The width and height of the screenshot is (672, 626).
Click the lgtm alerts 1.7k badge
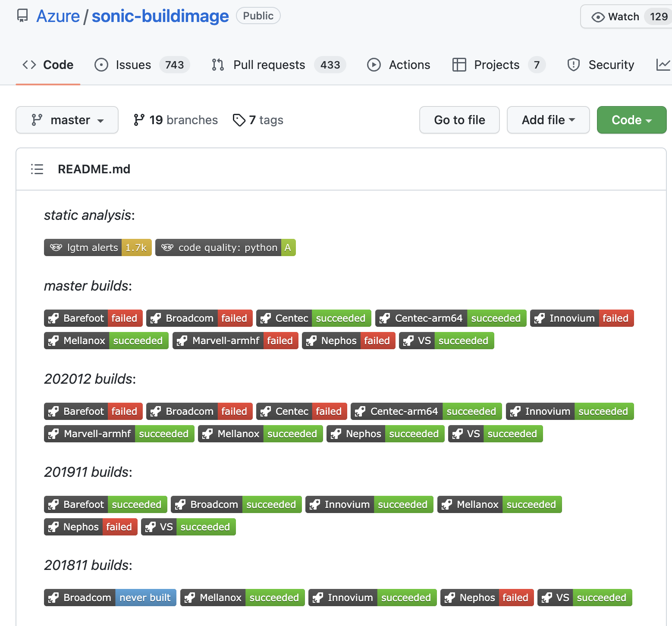pos(98,247)
